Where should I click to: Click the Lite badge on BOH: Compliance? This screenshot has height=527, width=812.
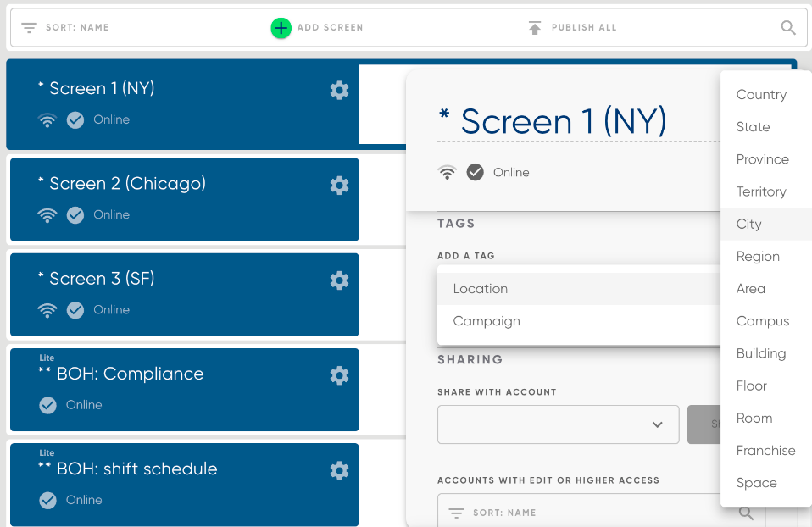click(x=47, y=358)
